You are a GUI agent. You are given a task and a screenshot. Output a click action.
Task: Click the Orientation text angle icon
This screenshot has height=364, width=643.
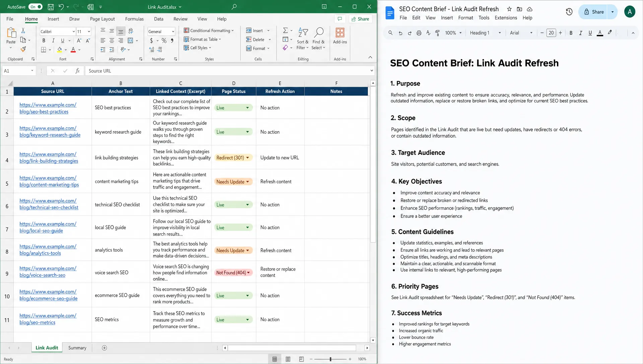(123, 50)
